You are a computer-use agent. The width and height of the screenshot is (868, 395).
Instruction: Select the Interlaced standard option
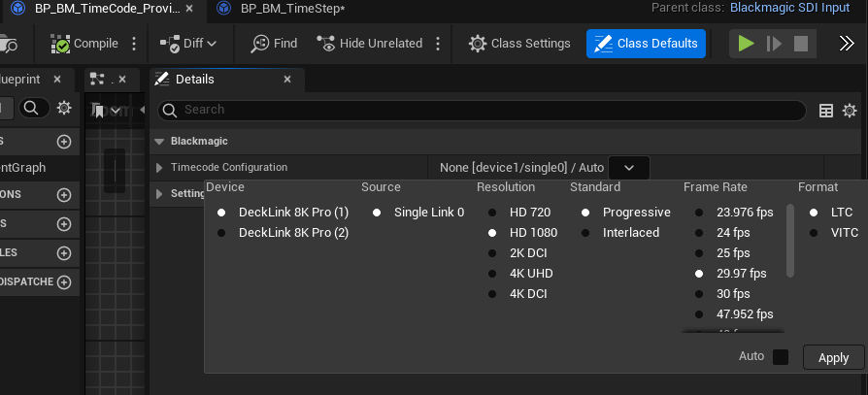pyautogui.click(x=630, y=233)
